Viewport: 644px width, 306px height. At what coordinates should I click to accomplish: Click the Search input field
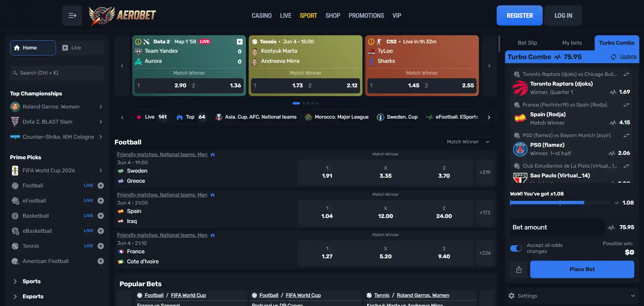[57, 73]
